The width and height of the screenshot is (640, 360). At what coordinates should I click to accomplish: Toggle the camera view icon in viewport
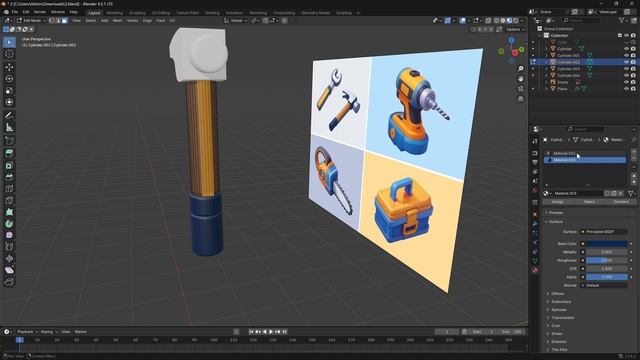[520, 89]
